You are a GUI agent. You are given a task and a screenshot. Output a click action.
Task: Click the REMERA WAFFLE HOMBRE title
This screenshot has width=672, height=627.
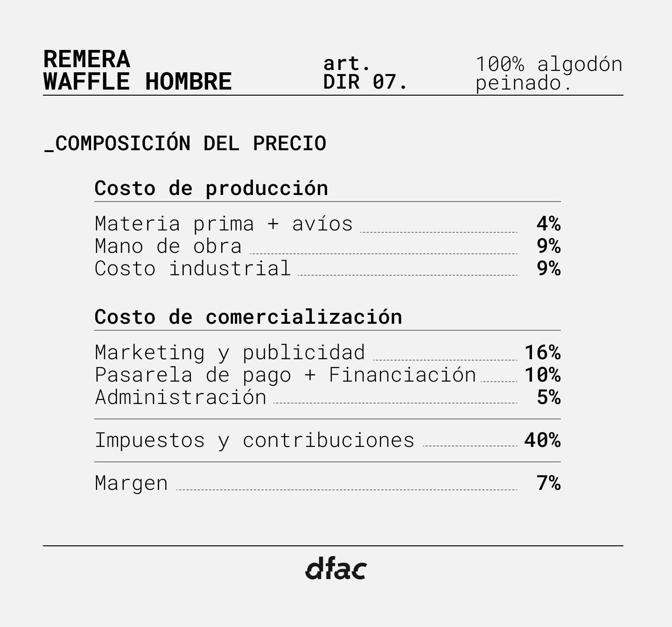click(137, 70)
